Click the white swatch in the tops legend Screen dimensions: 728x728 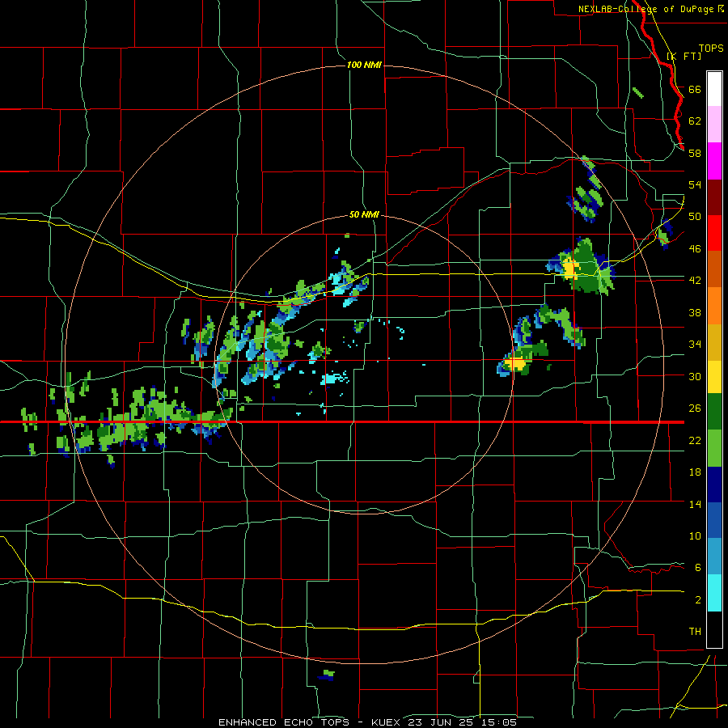pyautogui.click(x=714, y=89)
